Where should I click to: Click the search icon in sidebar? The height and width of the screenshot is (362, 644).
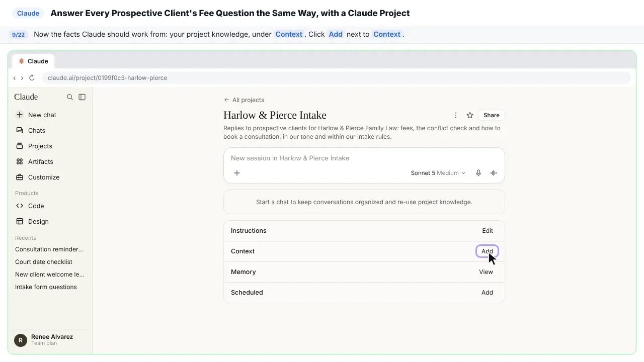click(x=70, y=97)
